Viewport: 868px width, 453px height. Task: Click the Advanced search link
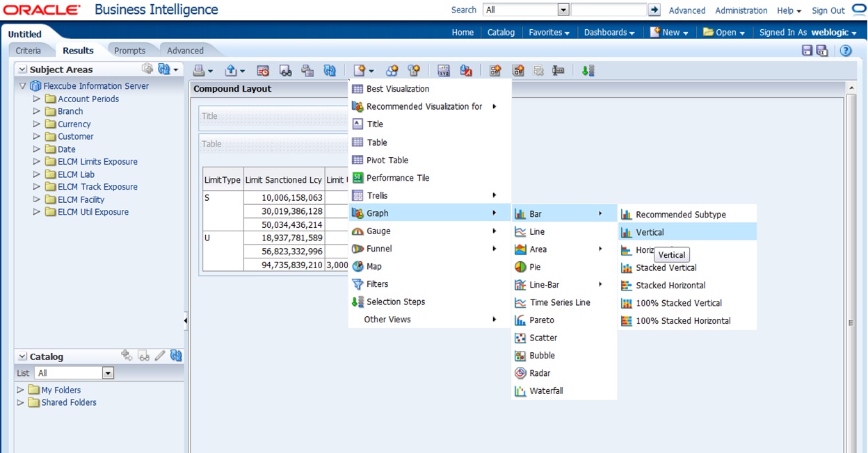tap(687, 10)
